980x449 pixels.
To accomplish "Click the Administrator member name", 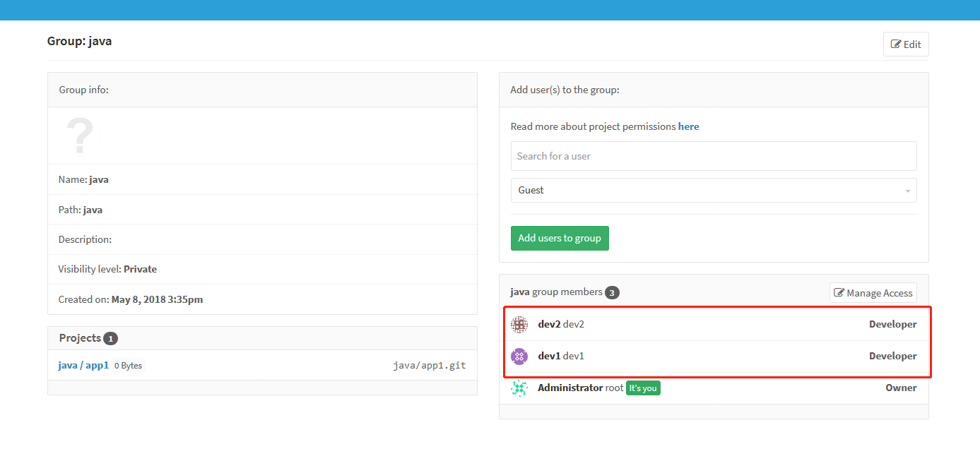I will tap(570, 388).
